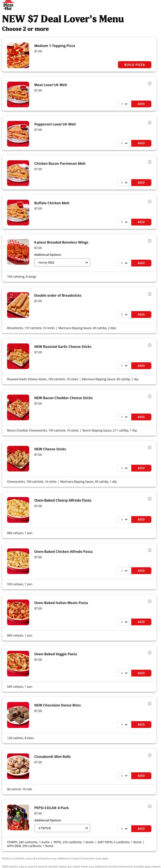Image resolution: width=161 pixels, height=868 pixels.
Task: Click the BUILD PIZZA button
Action: 134,65
